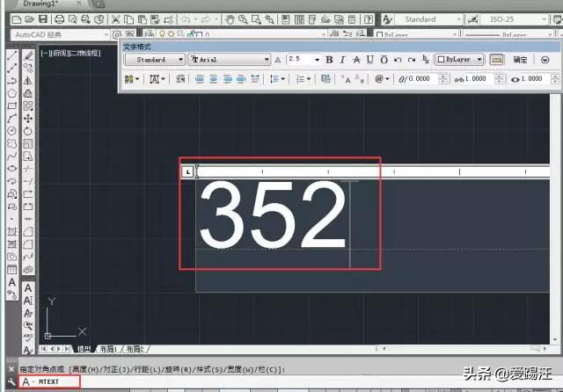The width and height of the screenshot is (563, 392).
Task: Click the save icon in toolbar
Action: point(41,19)
